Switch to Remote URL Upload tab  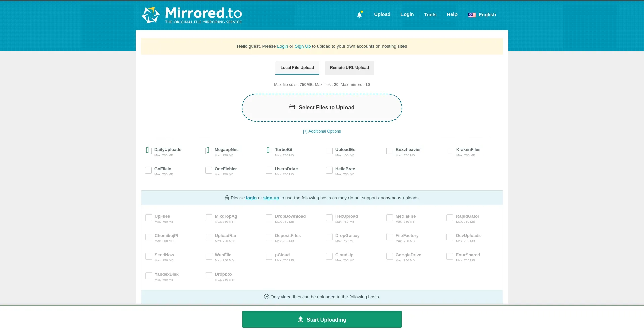[x=350, y=68]
